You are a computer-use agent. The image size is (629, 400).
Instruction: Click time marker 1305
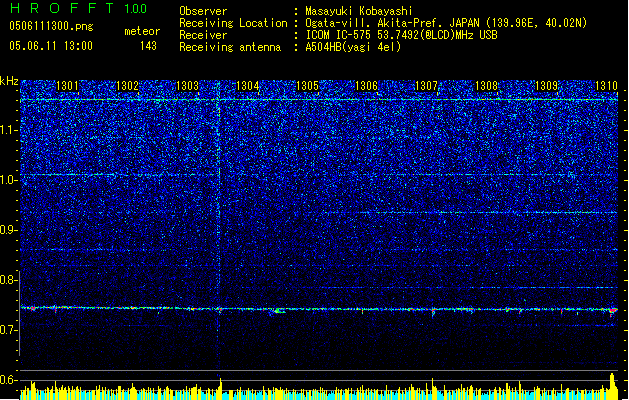coord(307,86)
